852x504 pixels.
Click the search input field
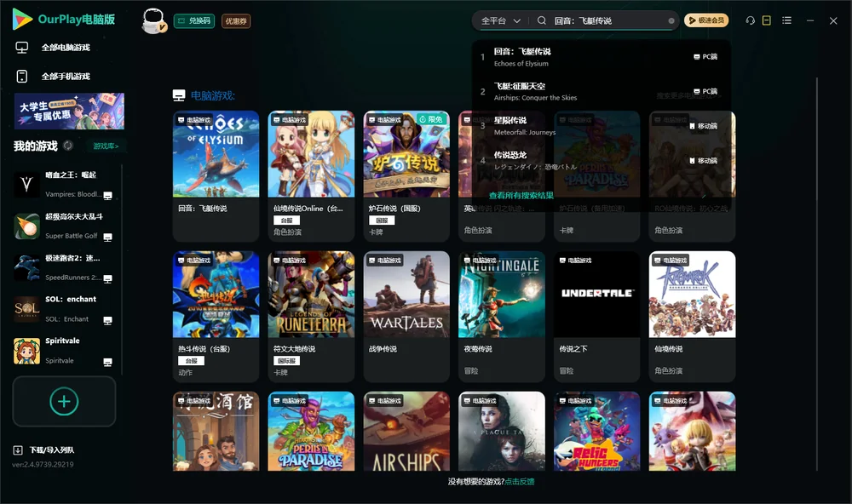pyautogui.click(x=607, y=20)
